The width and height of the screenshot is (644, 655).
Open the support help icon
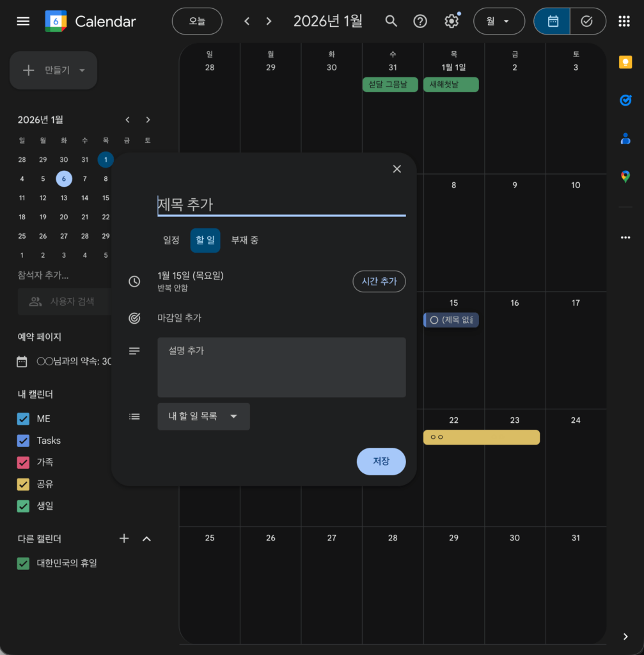coord(420,21)
